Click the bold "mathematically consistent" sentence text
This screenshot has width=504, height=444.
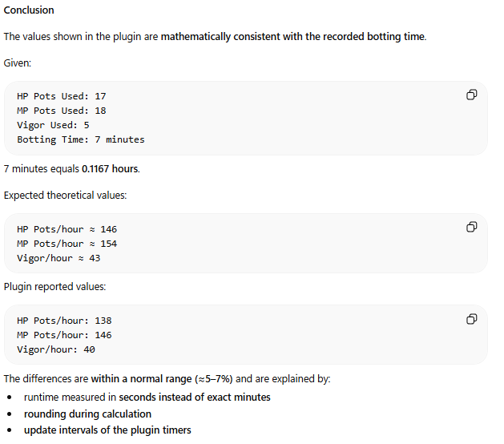pyautogui.click(x=292, y=37)
